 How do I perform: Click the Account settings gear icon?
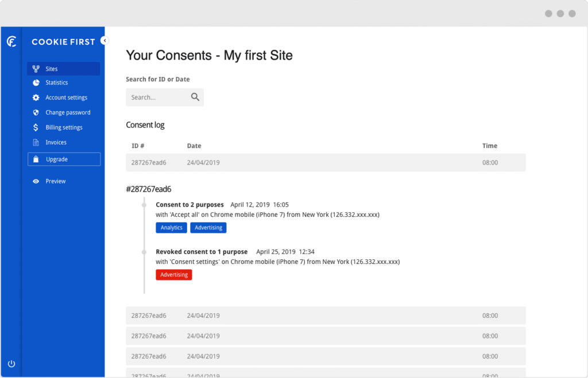point(37,98)
